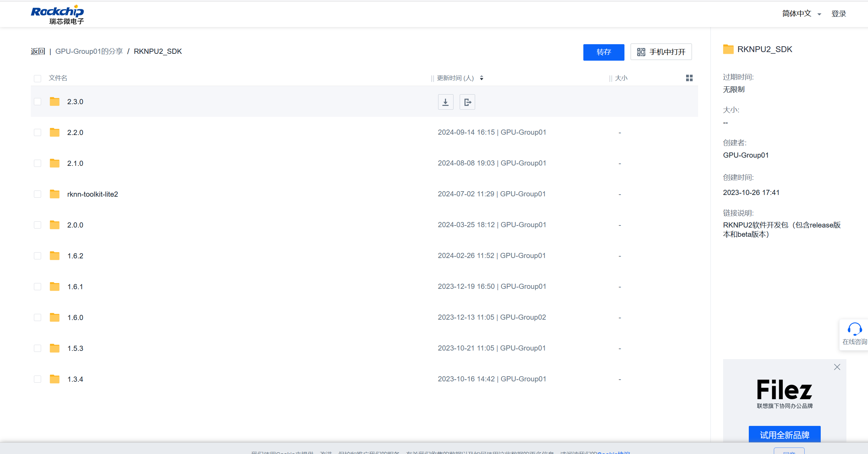Open folder named 1.6.0
Viewport: 868px width, 454px height.
(x=75, y=318)
